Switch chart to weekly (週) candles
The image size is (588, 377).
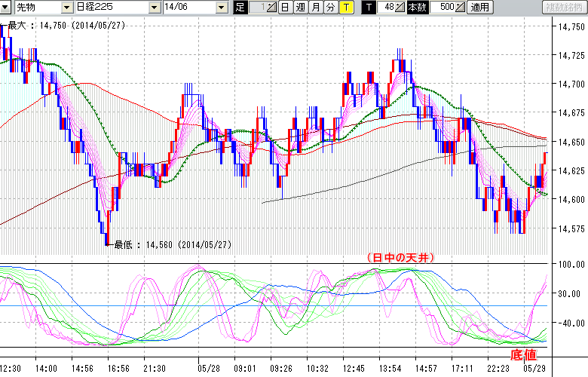[x=299, y=8]
